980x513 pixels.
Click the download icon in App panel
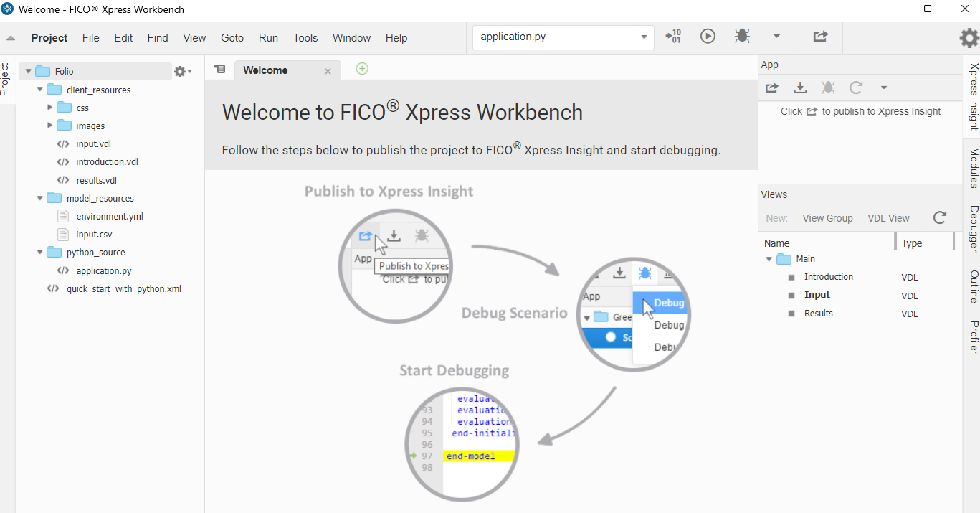pyautogui.click(x=800, y=88)
